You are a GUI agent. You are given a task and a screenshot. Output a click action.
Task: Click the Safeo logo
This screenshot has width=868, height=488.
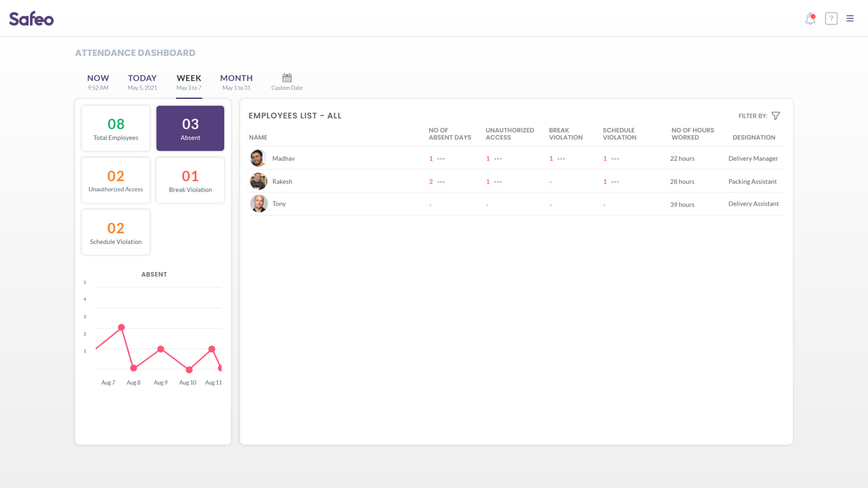point(31,19)
